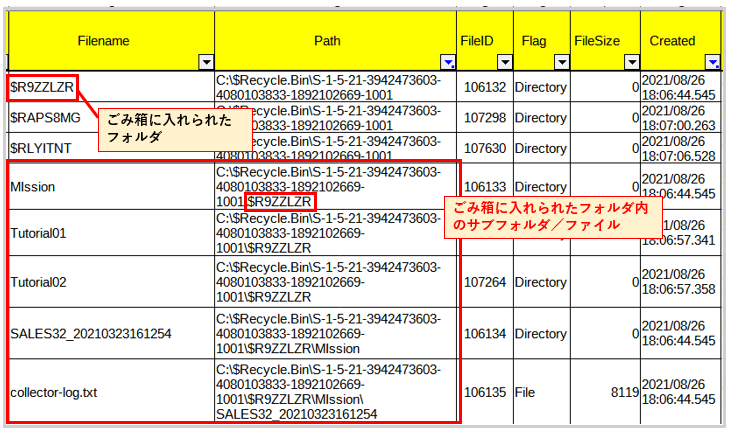Select the FileSize cell showing 8119
The image size is (730, 434).
pos(606,392)
